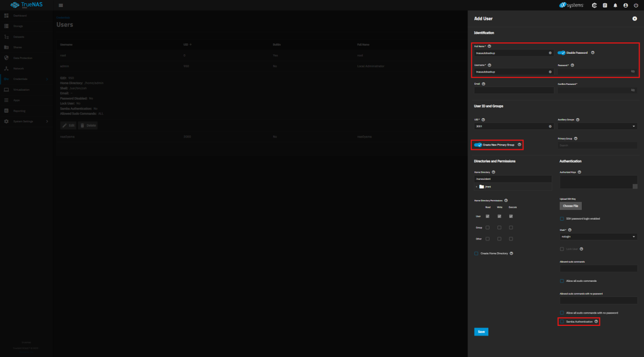Image resolution: width=644 pixels, height=357 pixels.
Task: Sort users table by UID column
Action: (187, 44)
